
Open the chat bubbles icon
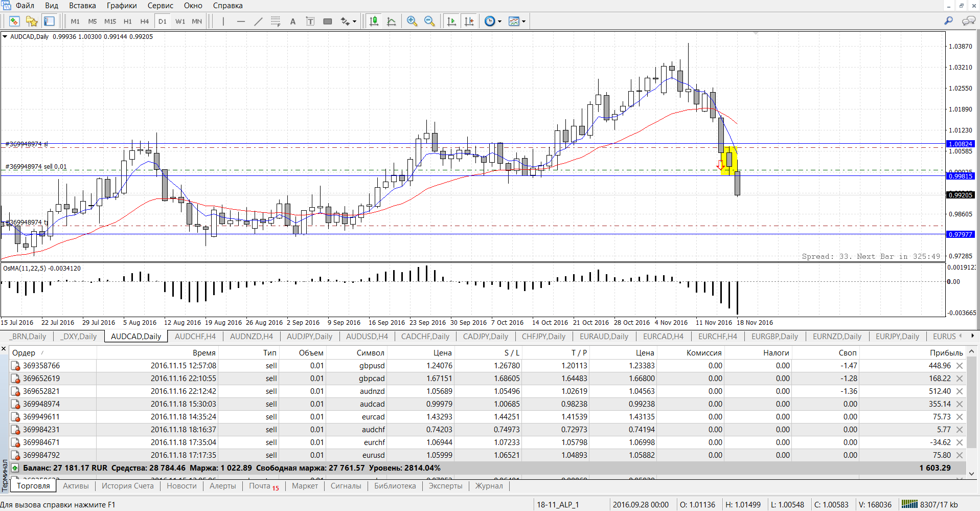click(x=968, y=21)
